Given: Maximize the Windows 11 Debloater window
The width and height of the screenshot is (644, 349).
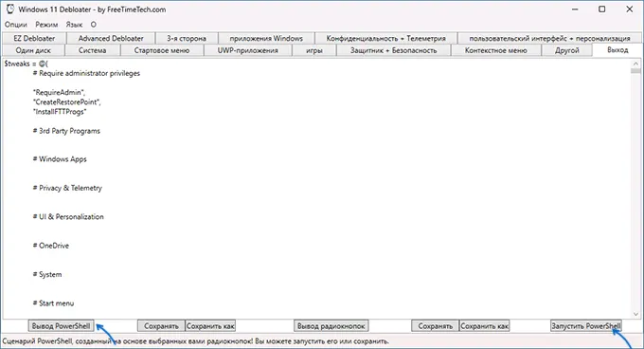Looking at the screenshot, I should (x=601, y=9).
